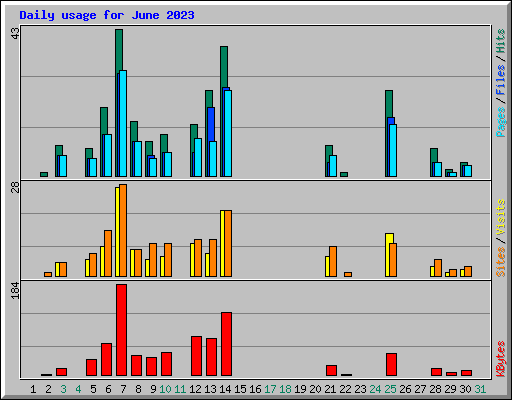Click the orange Sites bar for day 14
This screenshot has height=400, width=512.
pos(228,243)
